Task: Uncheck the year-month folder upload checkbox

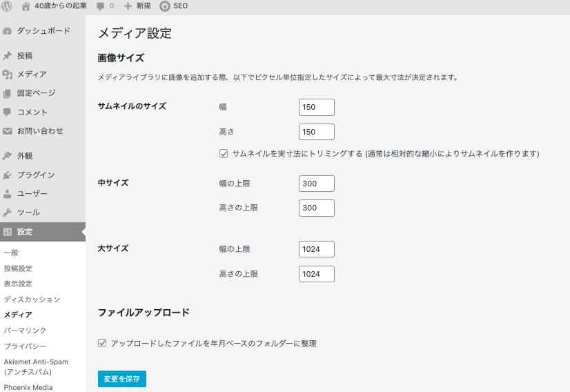Action: (103, 343)
